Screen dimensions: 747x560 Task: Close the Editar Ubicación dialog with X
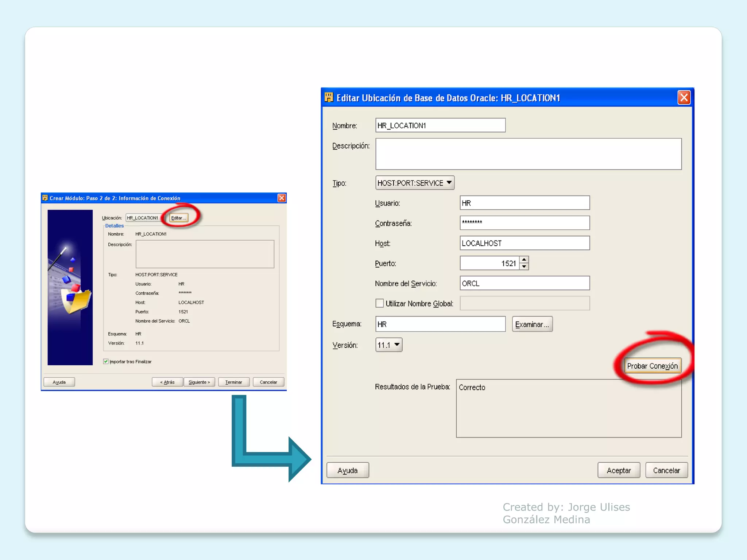coord(684,97)
